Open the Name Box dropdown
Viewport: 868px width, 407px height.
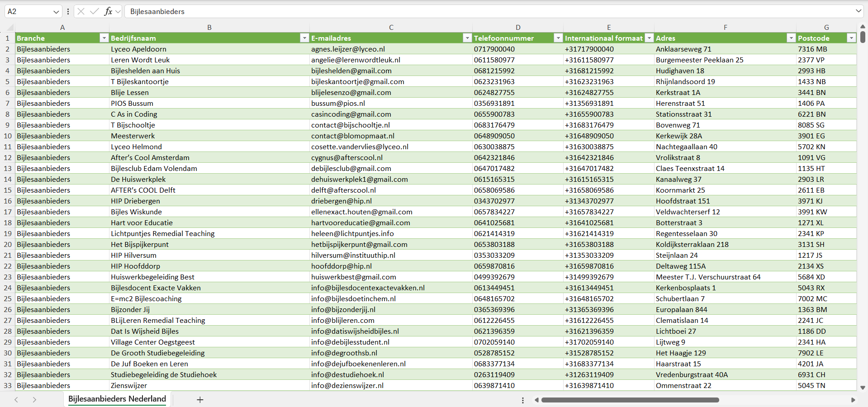point(56,12)
